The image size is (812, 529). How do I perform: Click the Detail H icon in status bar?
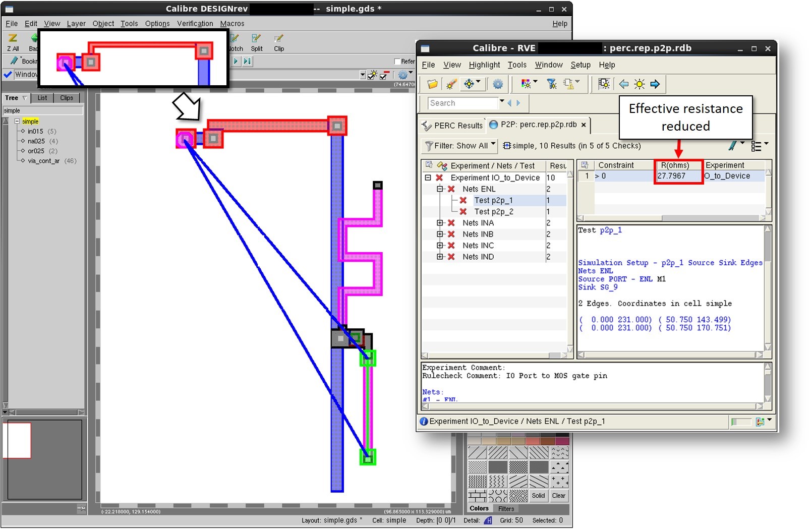488,520
